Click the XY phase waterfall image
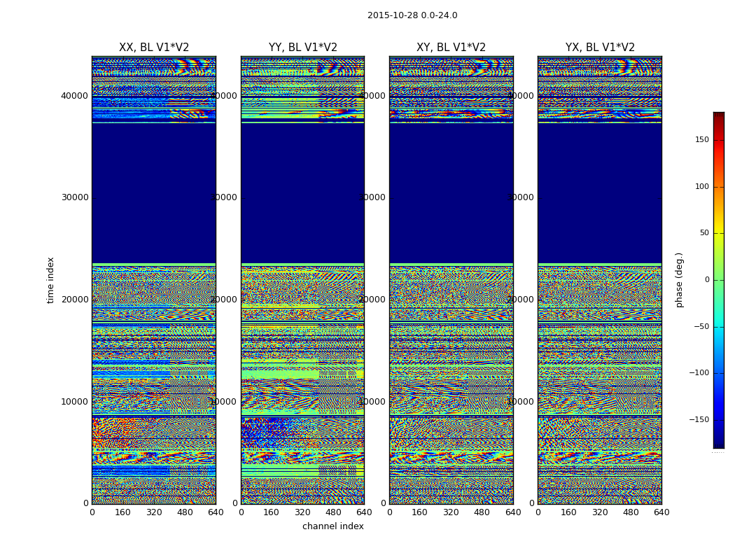 451,280
